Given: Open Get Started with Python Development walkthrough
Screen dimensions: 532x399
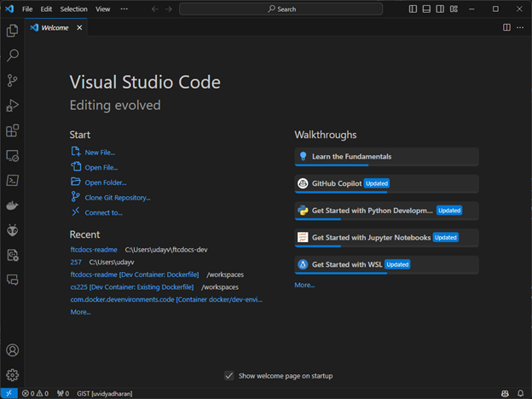Looking at the screenshot, I should tap(386, 211).
